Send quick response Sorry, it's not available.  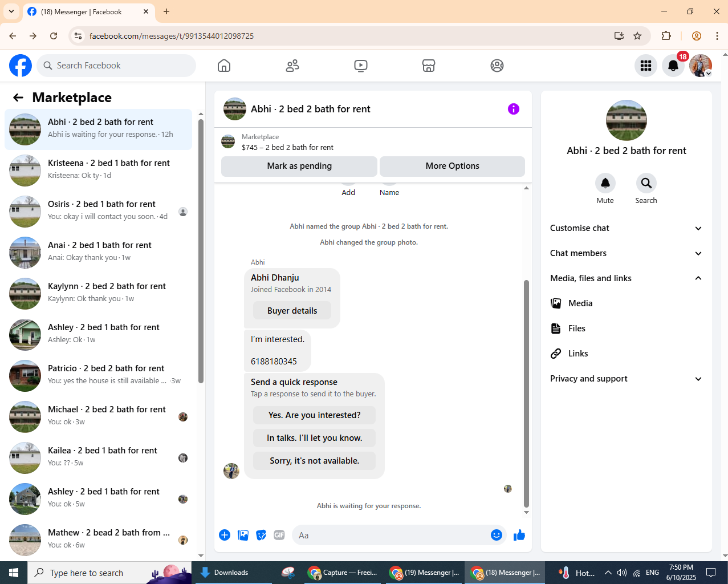coord(315,461)
